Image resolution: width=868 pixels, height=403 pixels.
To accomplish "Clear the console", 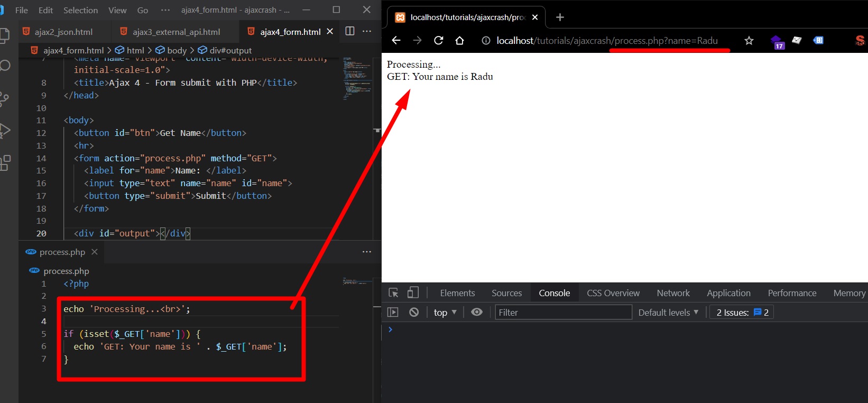I will click(x=414, y=312).
